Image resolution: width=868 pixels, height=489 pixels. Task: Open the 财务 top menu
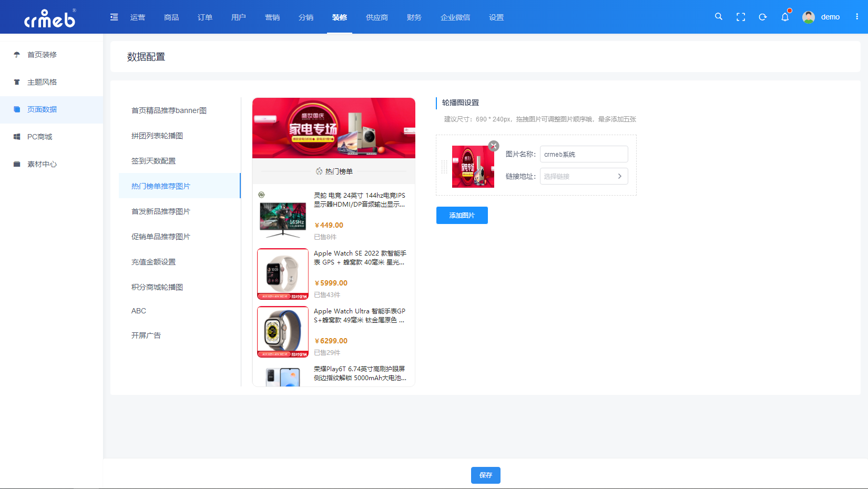pyautogui.click(x=414, y=17)
